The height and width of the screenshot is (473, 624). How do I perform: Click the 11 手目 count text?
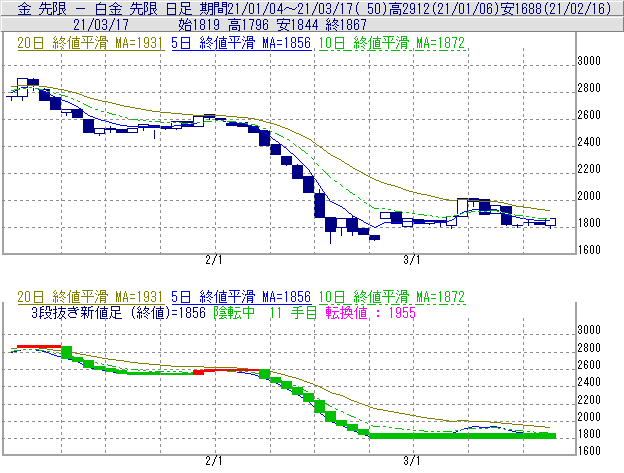[x=293, y=313]
